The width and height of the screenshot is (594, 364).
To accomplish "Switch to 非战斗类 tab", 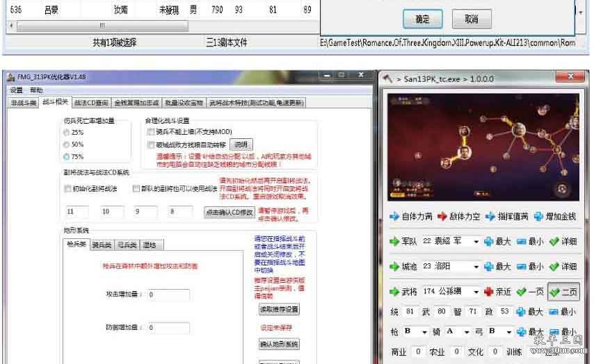I will point(23,103).
